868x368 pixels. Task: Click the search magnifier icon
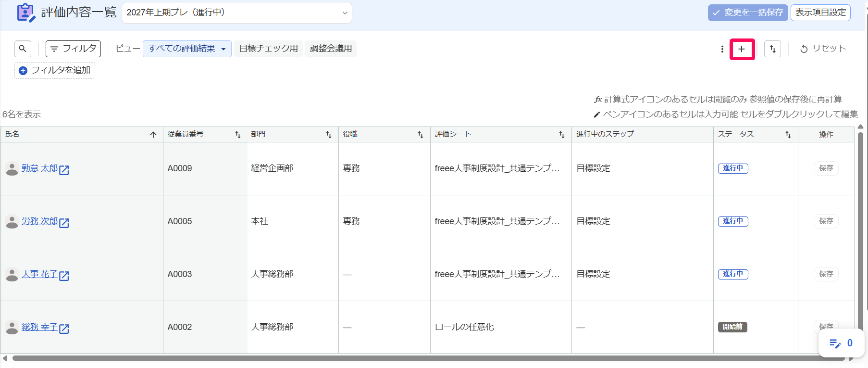23,49
